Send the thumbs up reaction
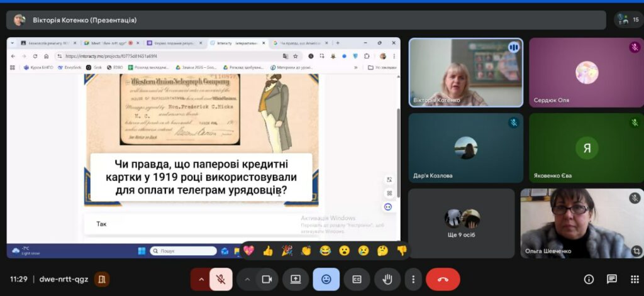This screenshot has height=296, width=644. (x=268, y=251)
